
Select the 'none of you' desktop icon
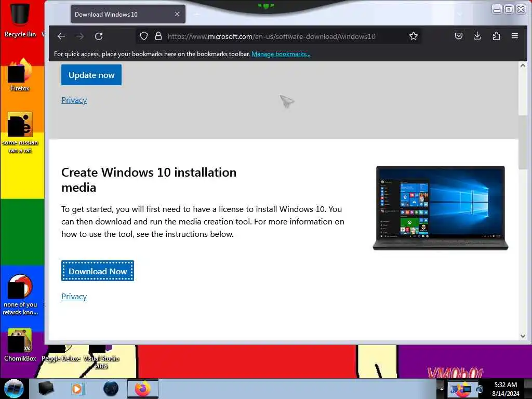coord(20,295)
